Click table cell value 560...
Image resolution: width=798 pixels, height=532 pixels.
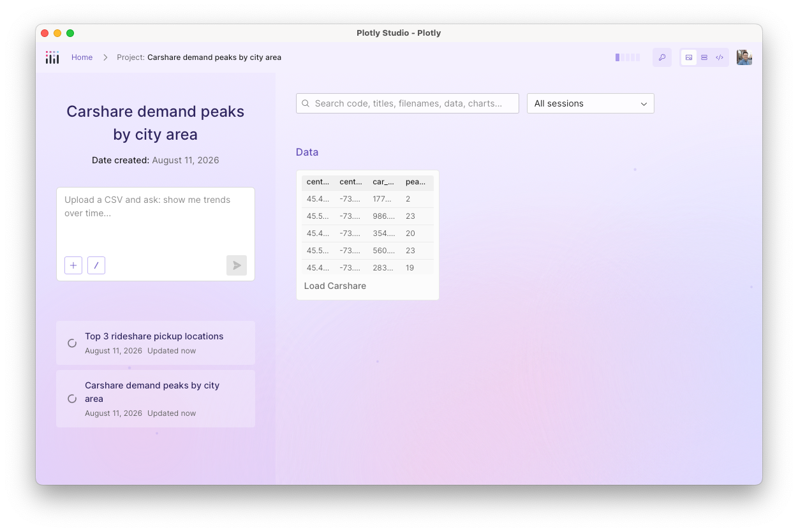pyautogui.click(x=382, y=251)
